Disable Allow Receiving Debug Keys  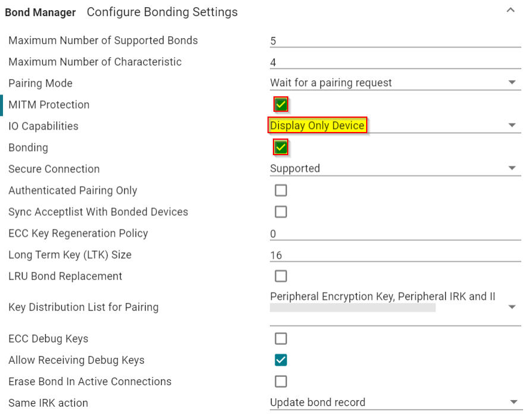[x=280, y=359]
